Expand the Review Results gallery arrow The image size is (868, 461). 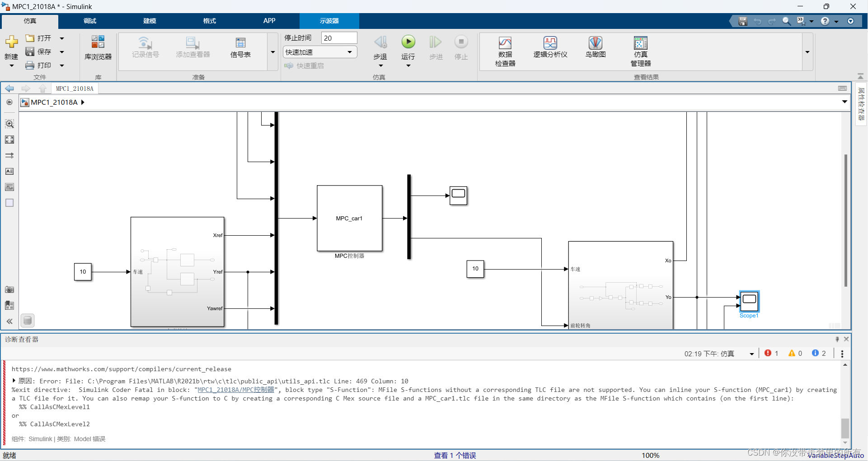coord(807,52)
